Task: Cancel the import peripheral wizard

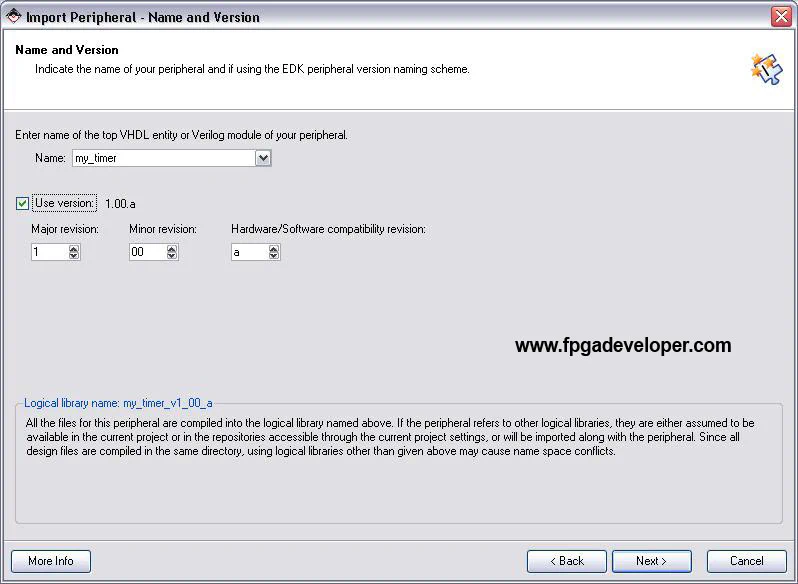Action: (x=746, y=561)
